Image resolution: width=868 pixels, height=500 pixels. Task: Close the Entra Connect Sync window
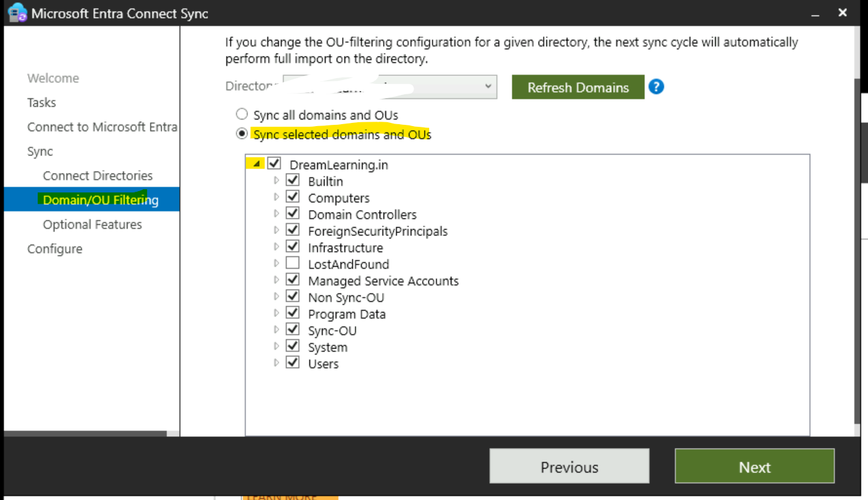point(843,12)
